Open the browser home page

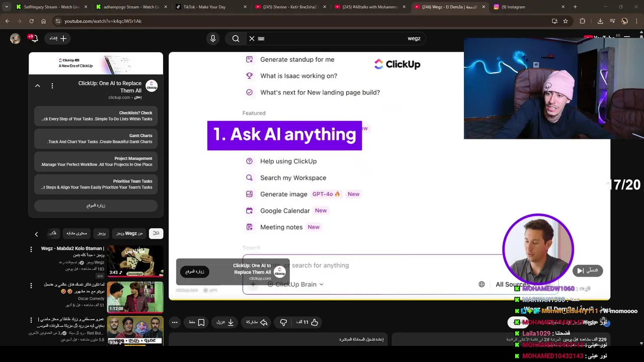click(43, 21)
